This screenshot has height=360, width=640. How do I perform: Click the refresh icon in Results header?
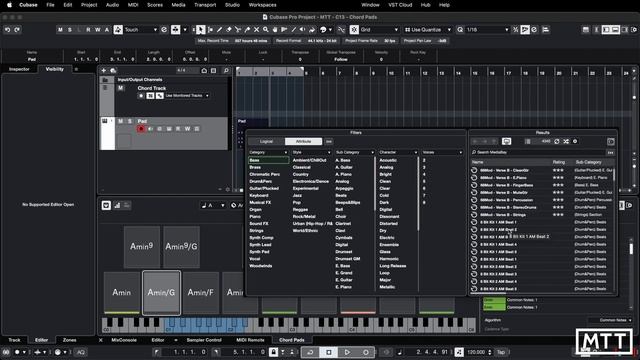[557, 141]
